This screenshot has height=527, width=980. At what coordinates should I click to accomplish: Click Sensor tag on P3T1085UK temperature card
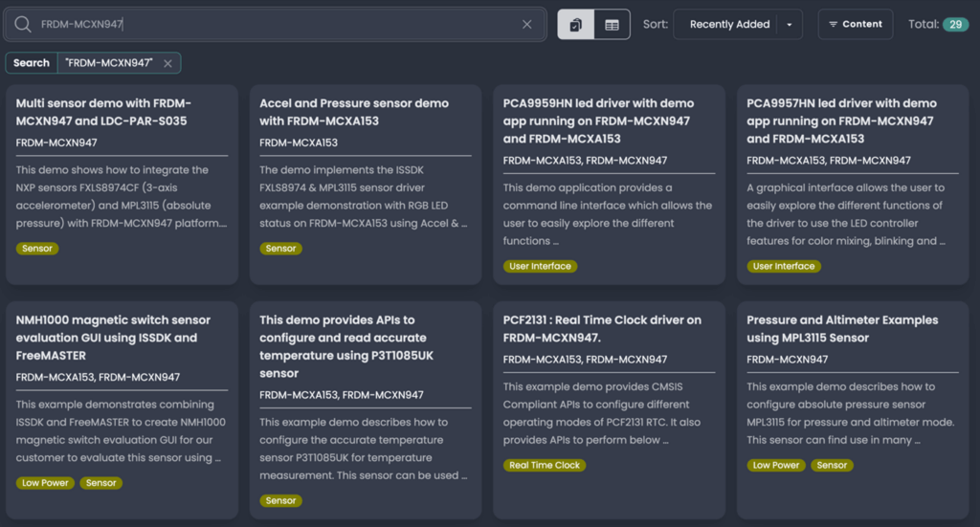point(280,500)
